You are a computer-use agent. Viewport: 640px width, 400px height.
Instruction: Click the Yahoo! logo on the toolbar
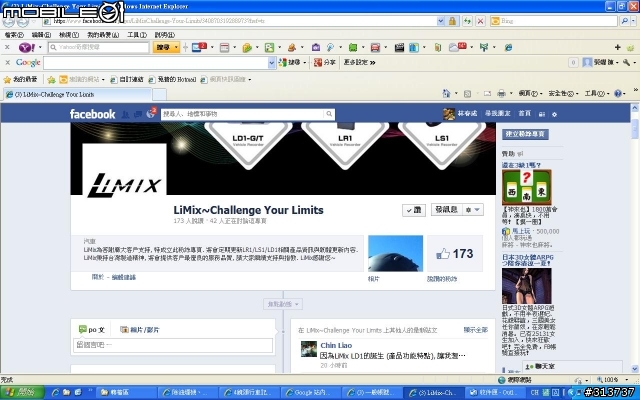click(x=27, y=48)
